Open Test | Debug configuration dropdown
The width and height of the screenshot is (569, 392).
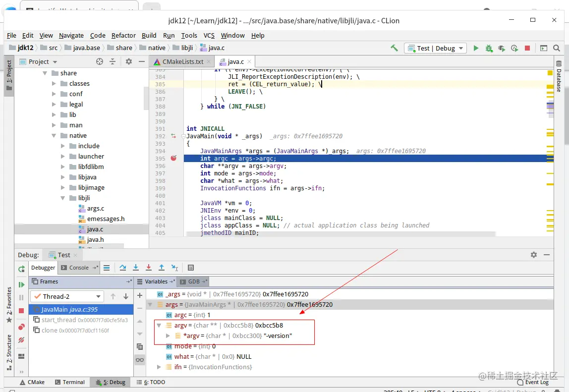pos(435,48)
